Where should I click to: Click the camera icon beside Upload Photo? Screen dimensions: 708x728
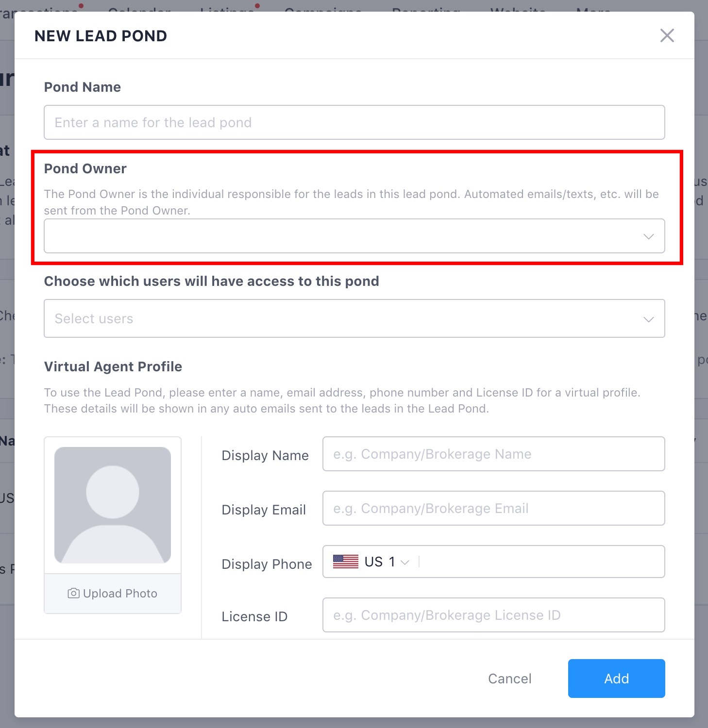tap(73, 593)
